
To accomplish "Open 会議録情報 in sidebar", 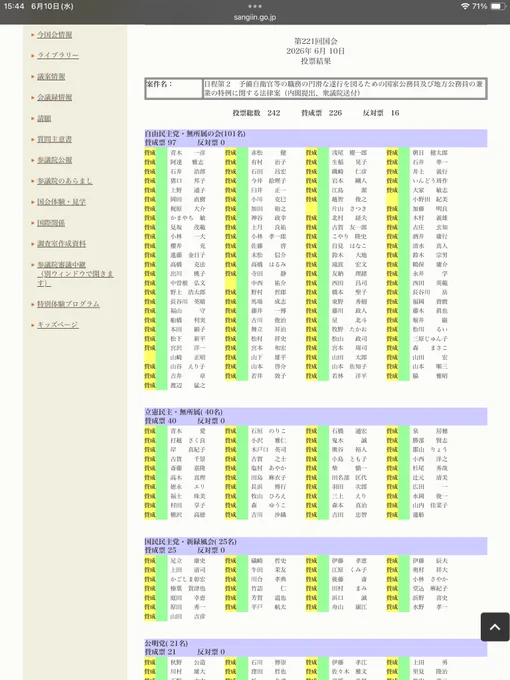I will [55, 97].
